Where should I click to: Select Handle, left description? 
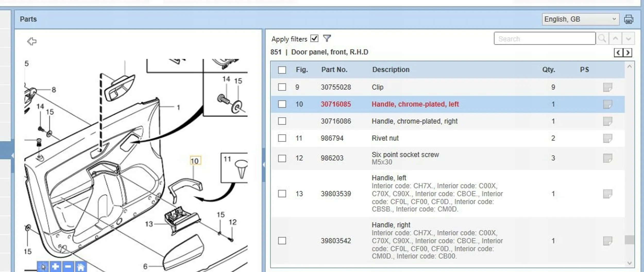[x=389, y=178]
